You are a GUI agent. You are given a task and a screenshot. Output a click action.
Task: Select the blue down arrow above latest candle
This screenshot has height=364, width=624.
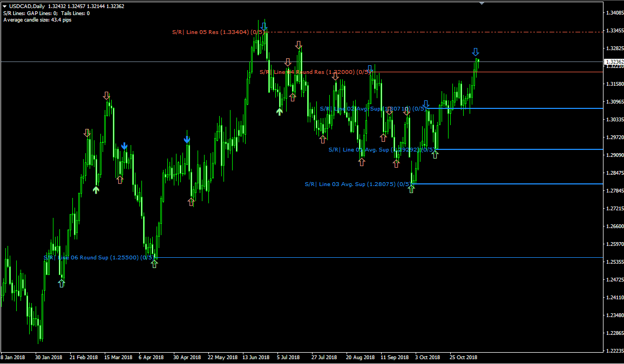click(x=476, y=52)
